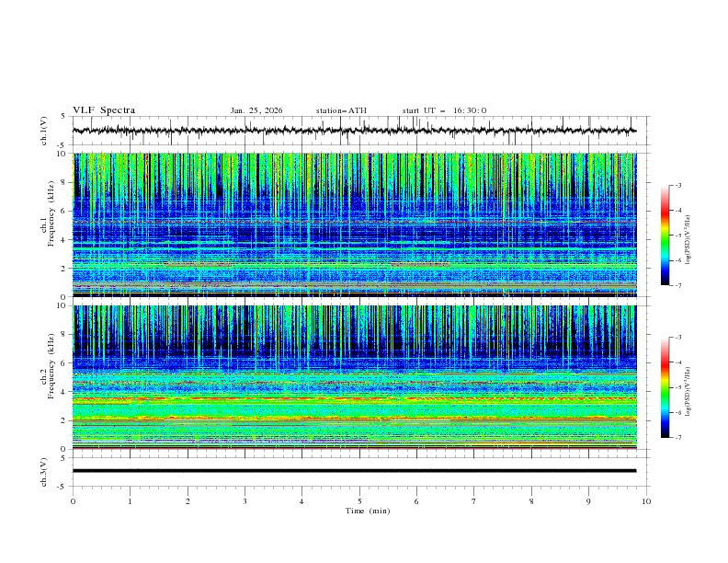Click the "ch.1(V)" waveform axis label
Image resolution: width=728 pixels, height=563 pixels.
[x=44, y=131]
